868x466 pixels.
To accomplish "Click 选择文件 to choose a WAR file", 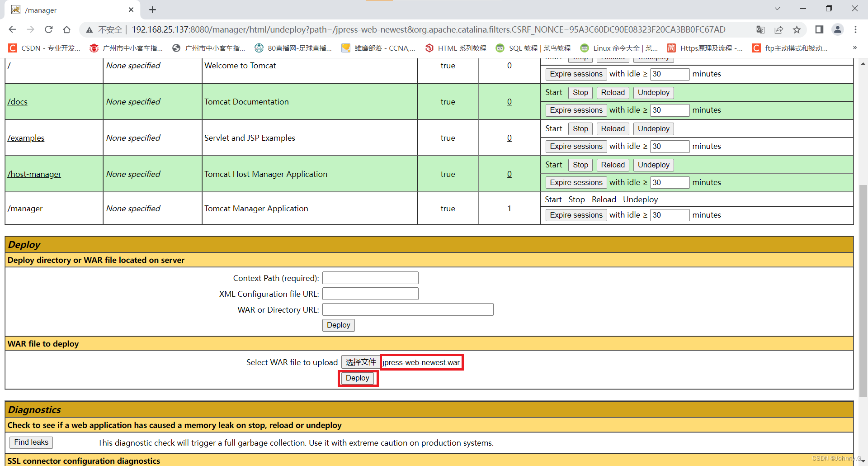I will 360,362.
